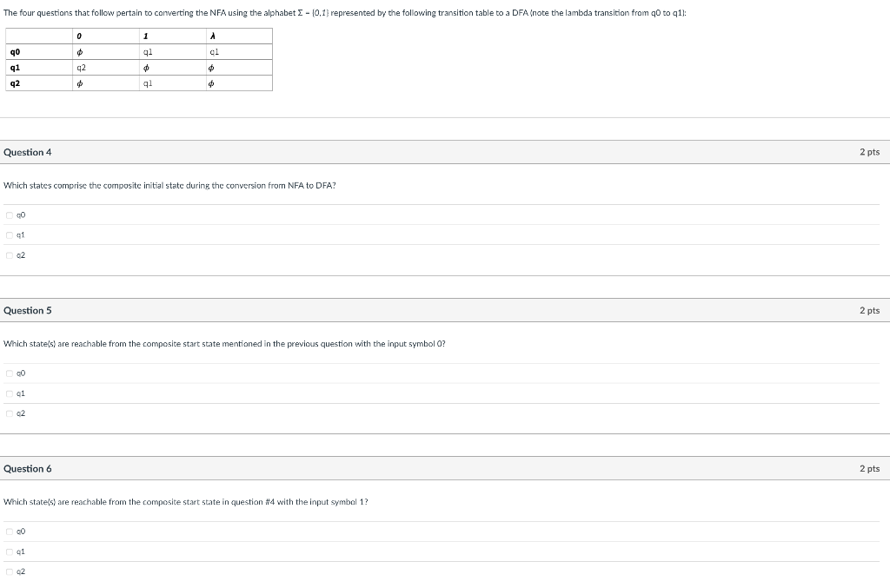Select q2 option in Question 6

9,571
